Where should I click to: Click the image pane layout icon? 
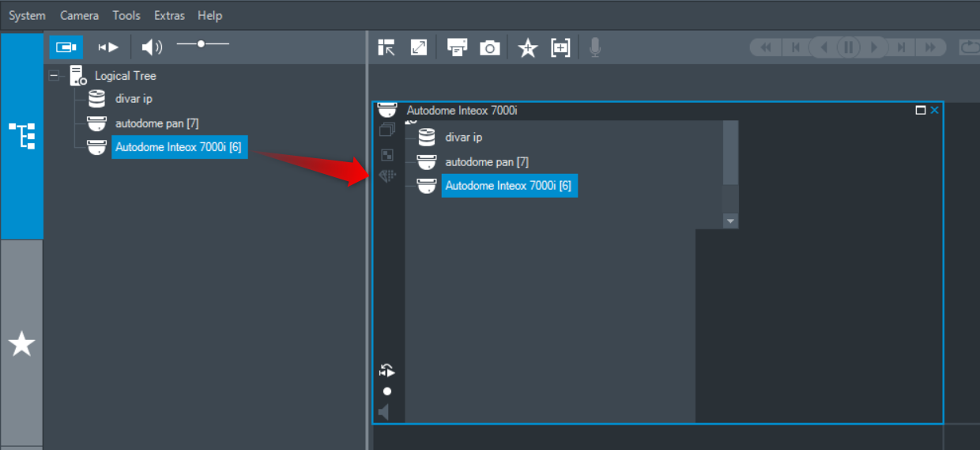[386, 48]
